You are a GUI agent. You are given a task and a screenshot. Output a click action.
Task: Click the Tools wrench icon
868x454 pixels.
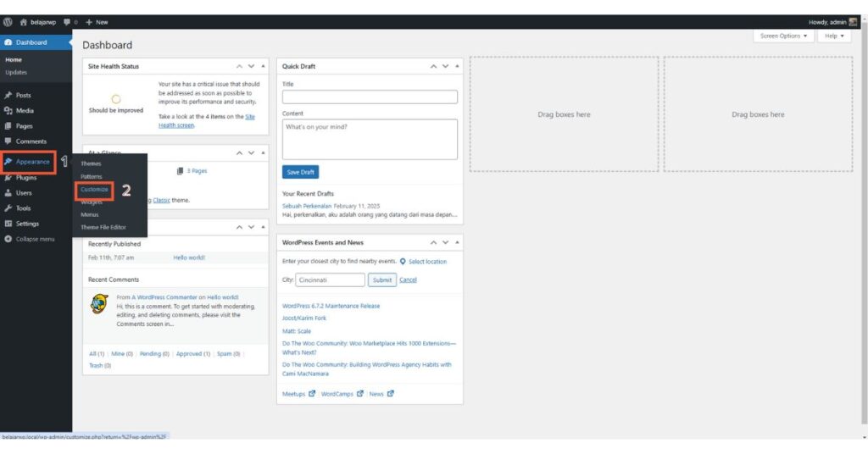coord(8,208)
